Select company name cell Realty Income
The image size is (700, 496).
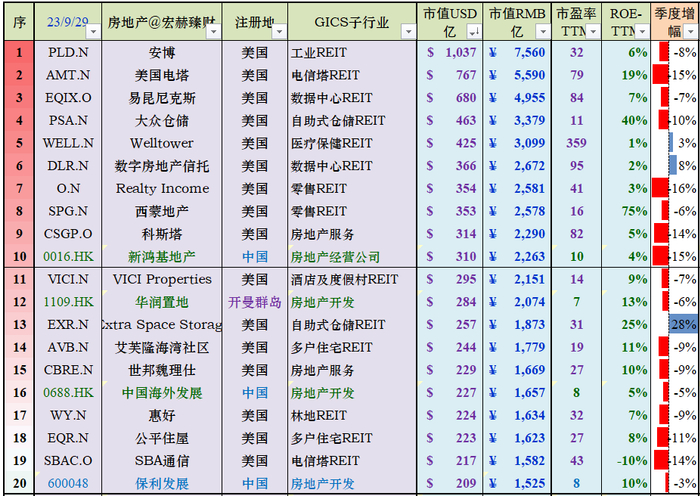point(162,188)
